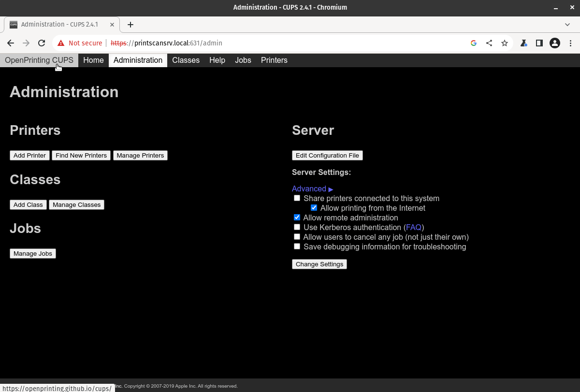The width and height of the screenshot is (580, 392).
Task: Click the Manage Jobs button
Action: point(33,254)
